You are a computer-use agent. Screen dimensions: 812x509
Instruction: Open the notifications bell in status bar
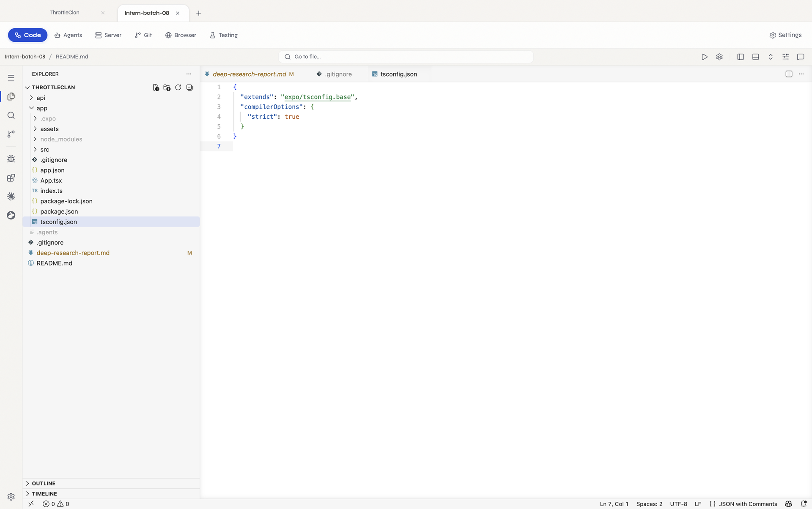coord(804,504)
